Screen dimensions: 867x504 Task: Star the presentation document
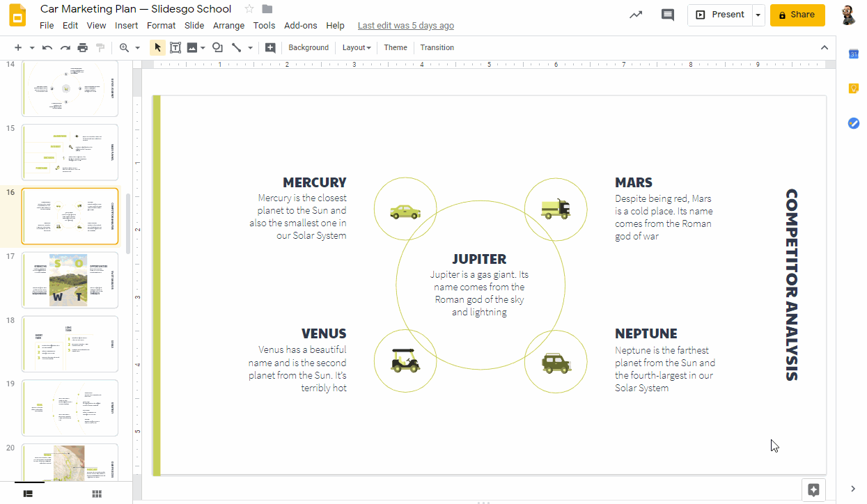tap(248, 9)
